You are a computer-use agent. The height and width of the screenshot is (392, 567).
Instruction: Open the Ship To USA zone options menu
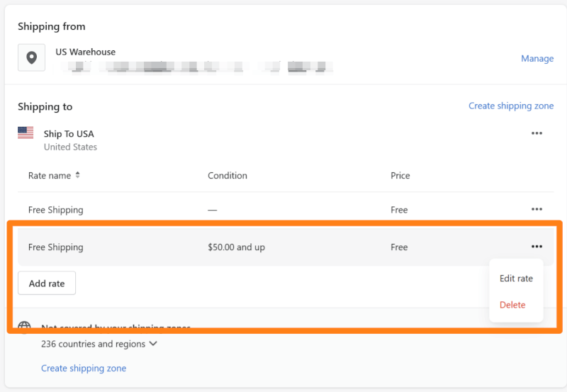click(537, 133)
